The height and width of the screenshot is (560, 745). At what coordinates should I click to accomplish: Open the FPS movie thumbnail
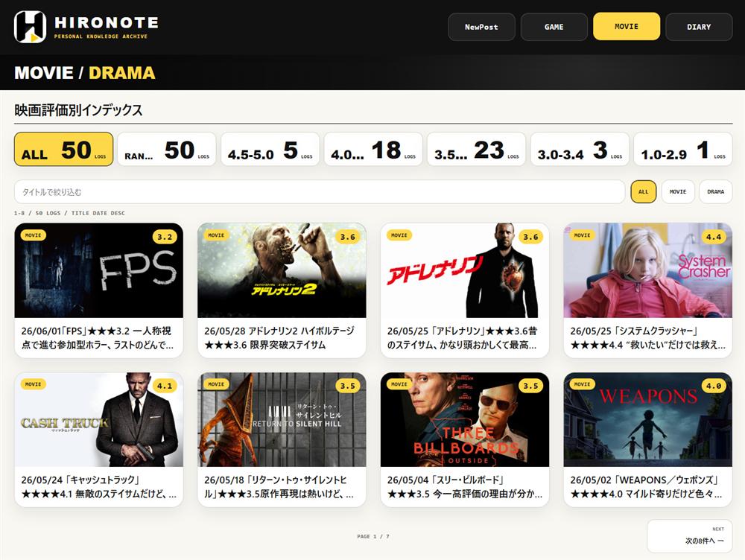click(99, 270)
